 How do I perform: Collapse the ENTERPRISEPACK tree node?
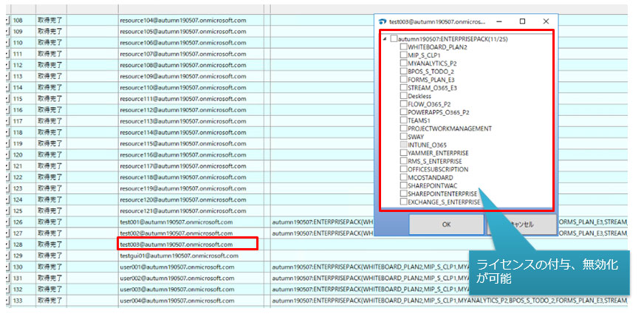click(385, 38)
